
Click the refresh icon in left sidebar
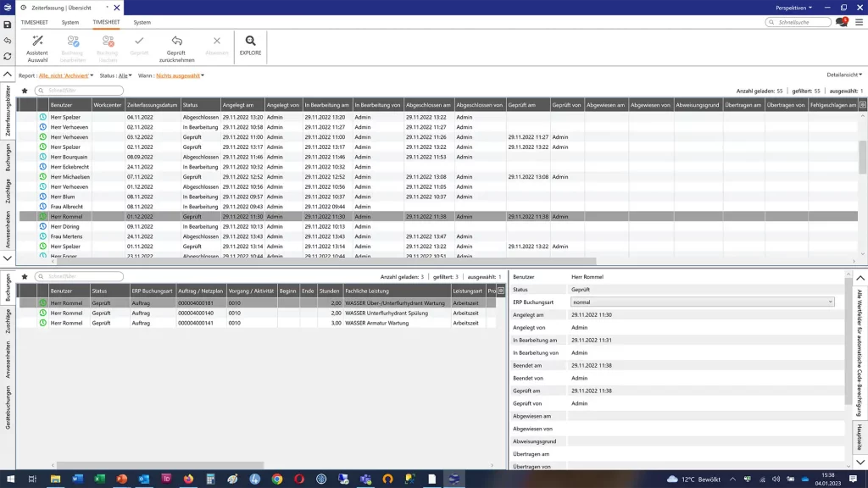pyautogui.click(x=8, y=56)
